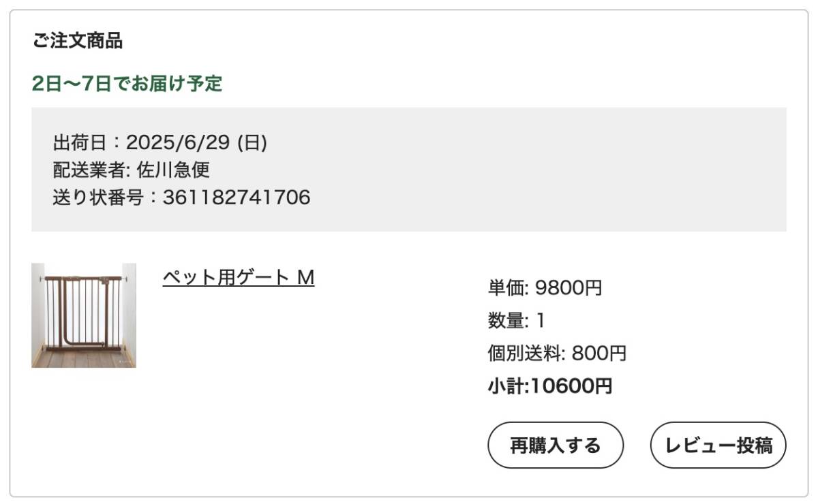Select the 小計:10600円 subtotal line
This screenshot has height=504, width=818.
(x=550, y=387)
